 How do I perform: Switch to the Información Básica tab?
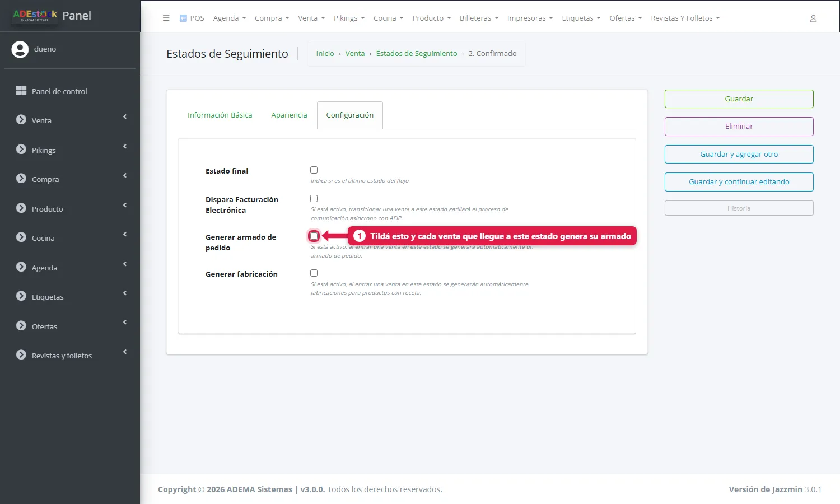point(220,115)
